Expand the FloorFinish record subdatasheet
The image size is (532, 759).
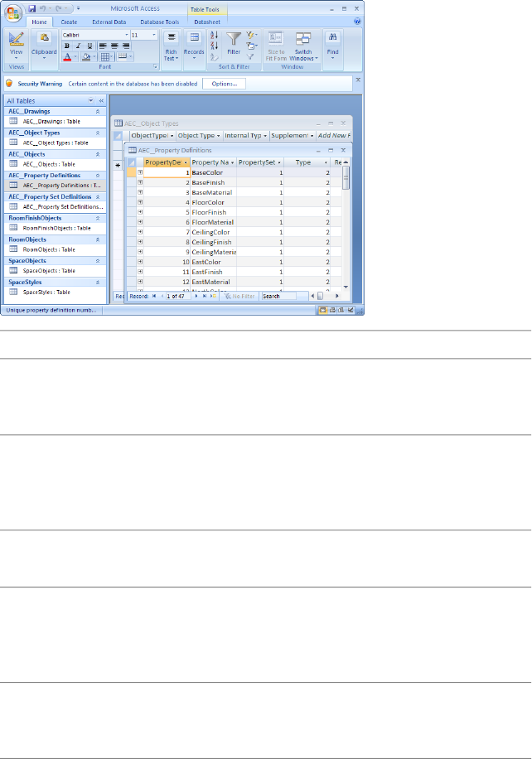click(140, 212)
